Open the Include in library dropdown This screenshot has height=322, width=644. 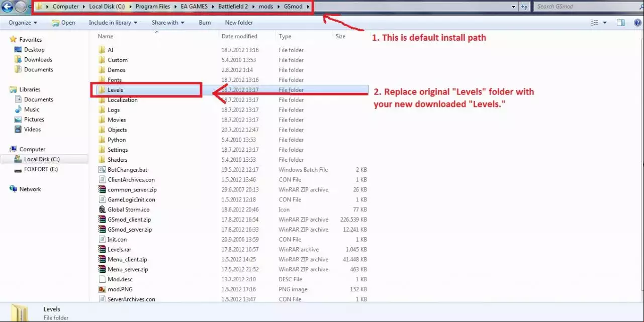coord(113,23)
